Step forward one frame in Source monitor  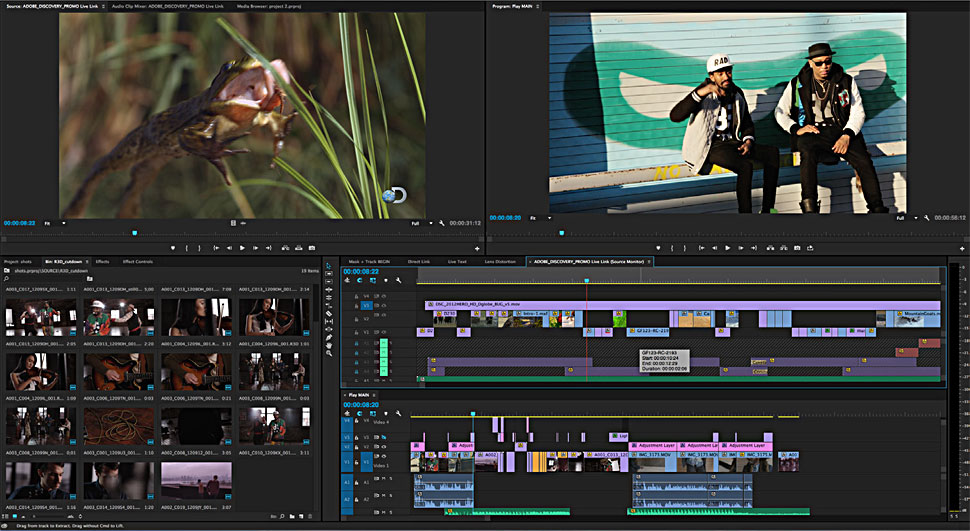coord(255,248)
